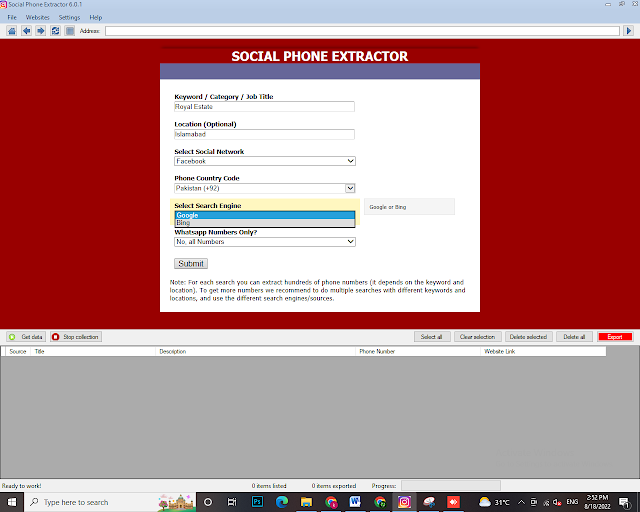Open the red app icon in the taskbar
This screenshot has height=512, width=640.
coord(453,502)
